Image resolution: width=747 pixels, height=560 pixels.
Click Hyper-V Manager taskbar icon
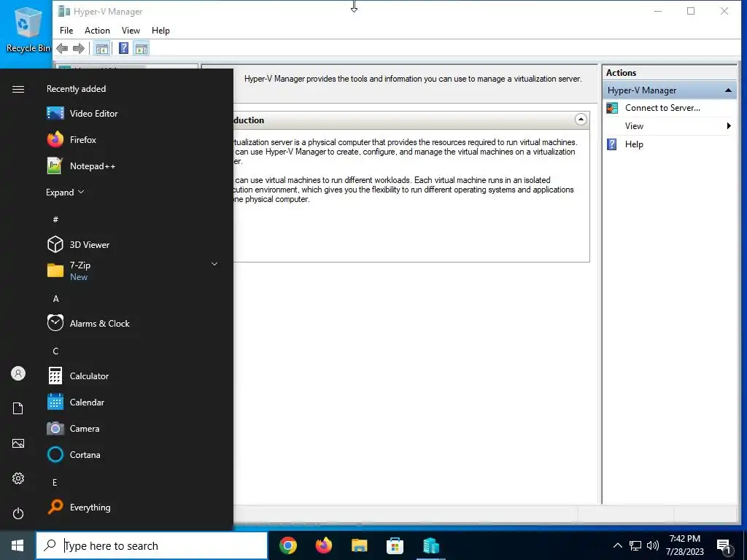point(430,545)
